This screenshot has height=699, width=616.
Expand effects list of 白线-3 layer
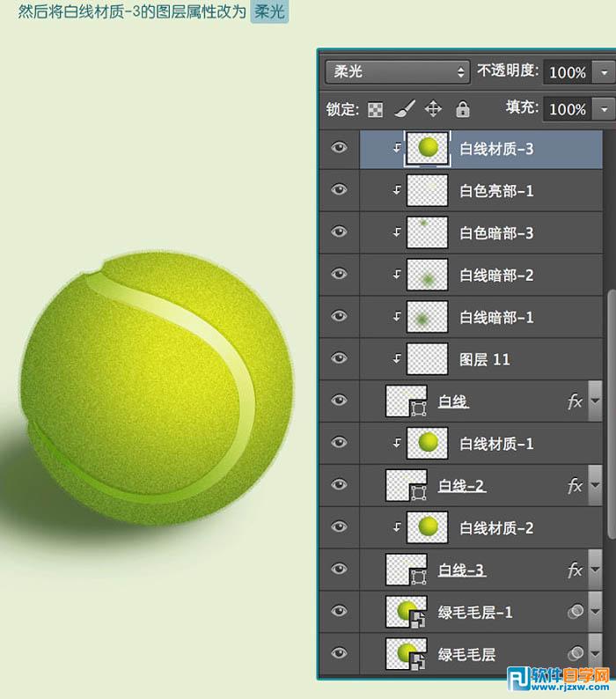(595, 569)
